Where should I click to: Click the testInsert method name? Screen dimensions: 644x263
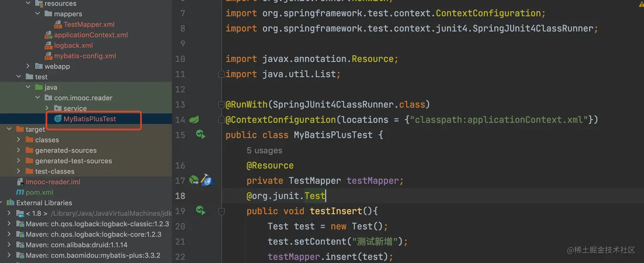click(x=336, y=211)
